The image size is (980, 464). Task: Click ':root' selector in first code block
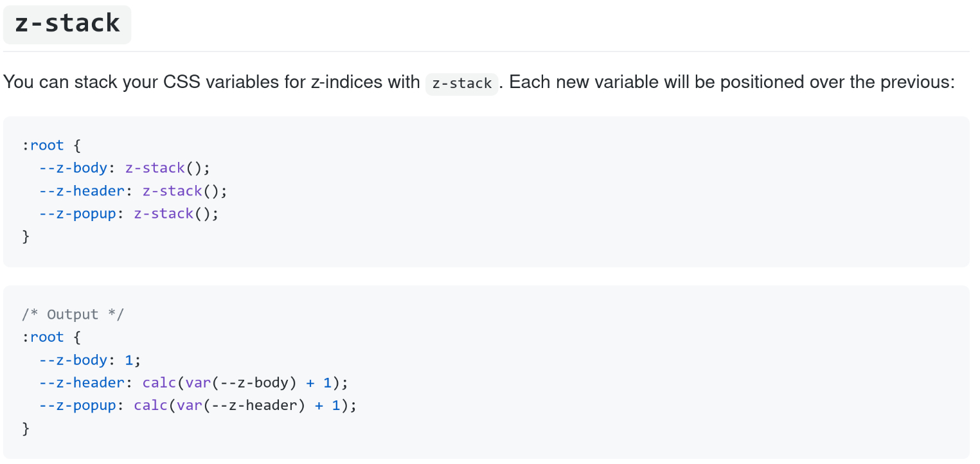pyautogui.click(x=43, y=145)
